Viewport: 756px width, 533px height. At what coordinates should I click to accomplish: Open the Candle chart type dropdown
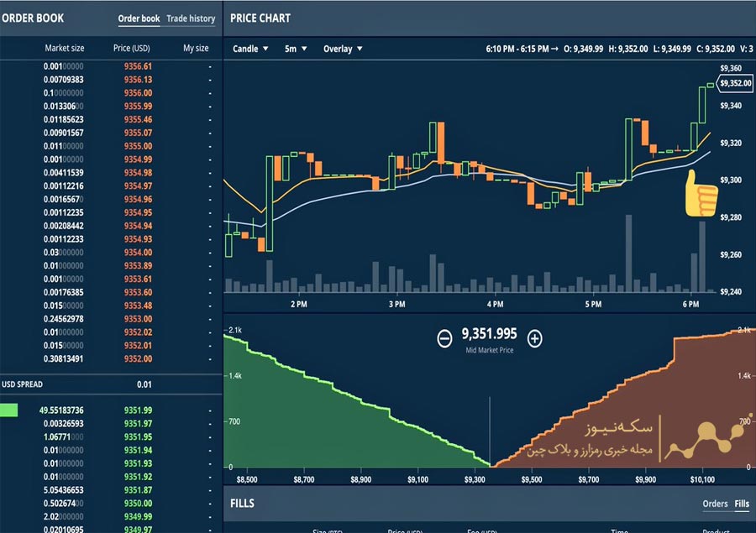pos(250,49)
